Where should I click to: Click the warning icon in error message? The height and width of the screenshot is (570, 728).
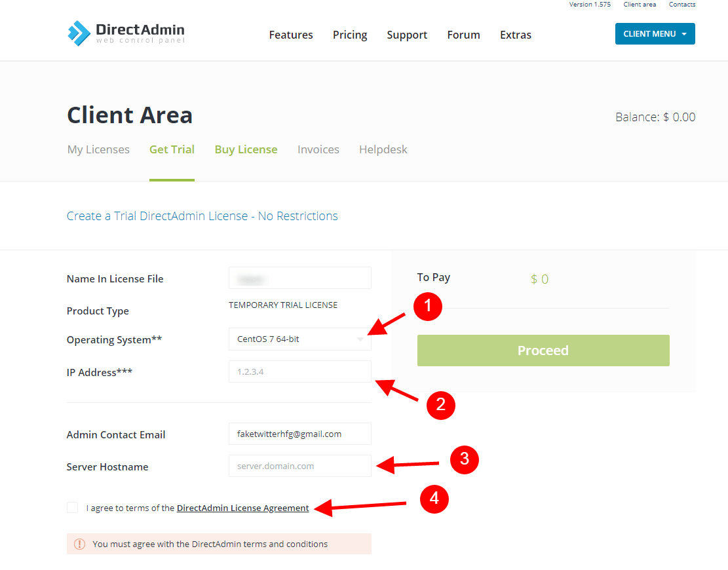80,544
